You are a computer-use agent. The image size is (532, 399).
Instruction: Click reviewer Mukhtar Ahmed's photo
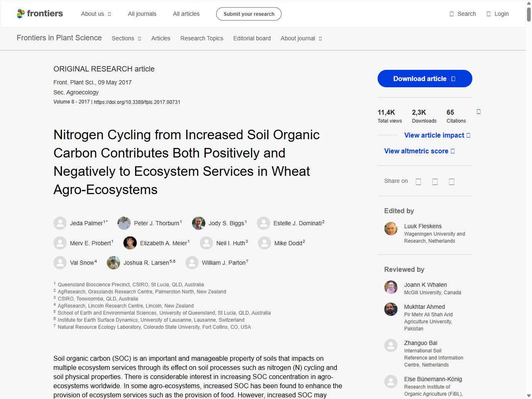point(391,309)
